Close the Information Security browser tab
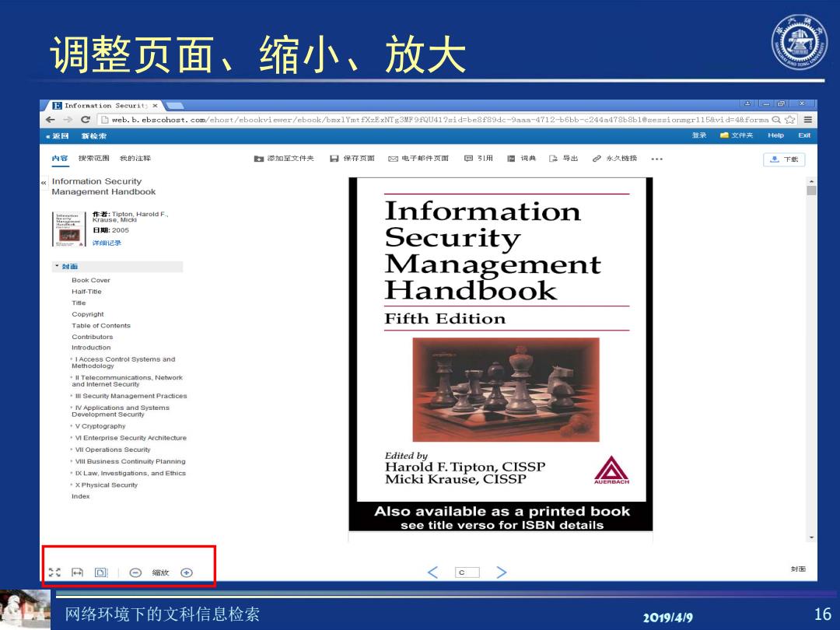This screenshot has width=840, height=630. pyautogui.click(x=155, y=106)
